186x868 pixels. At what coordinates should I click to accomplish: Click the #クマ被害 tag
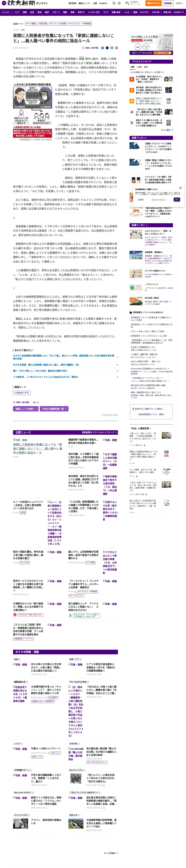coord(31,24)
